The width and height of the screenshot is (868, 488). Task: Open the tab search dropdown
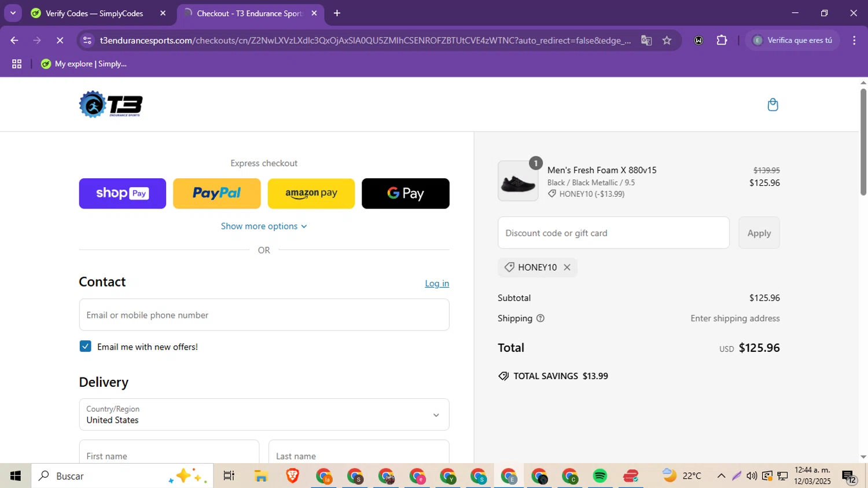[x=13, y=13]
